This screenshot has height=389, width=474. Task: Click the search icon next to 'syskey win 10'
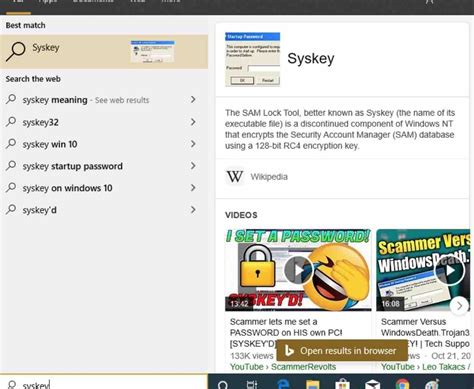[11, 143]
